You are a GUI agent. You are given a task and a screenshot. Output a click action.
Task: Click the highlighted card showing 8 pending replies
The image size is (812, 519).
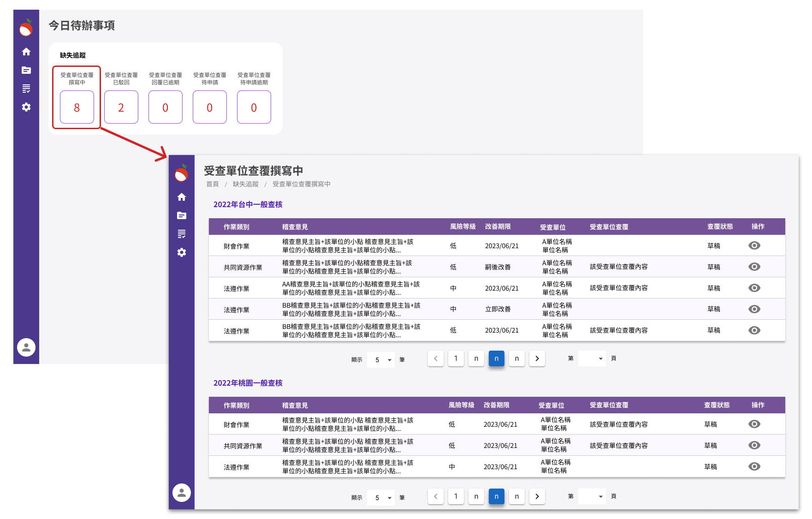(76, 107)
